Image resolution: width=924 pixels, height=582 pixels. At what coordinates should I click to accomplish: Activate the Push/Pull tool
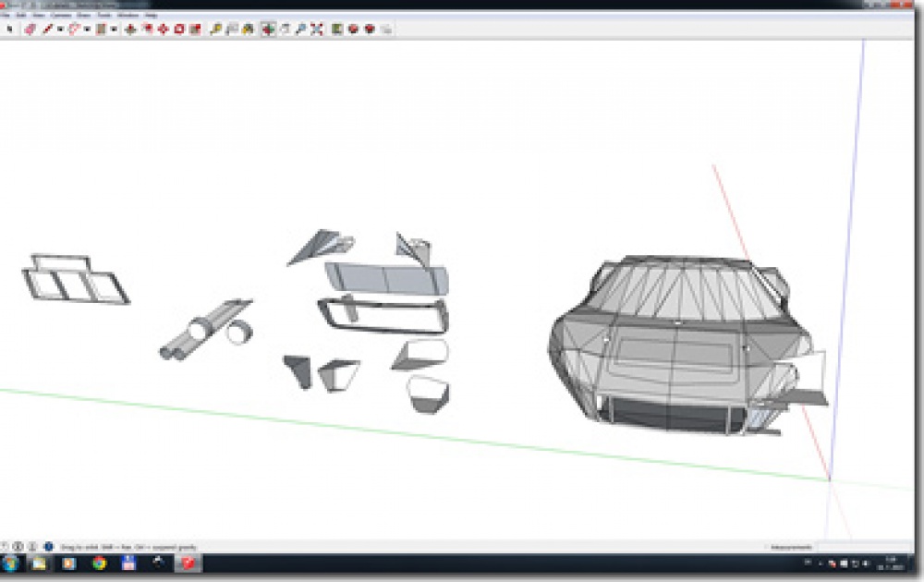pos(130,29)
